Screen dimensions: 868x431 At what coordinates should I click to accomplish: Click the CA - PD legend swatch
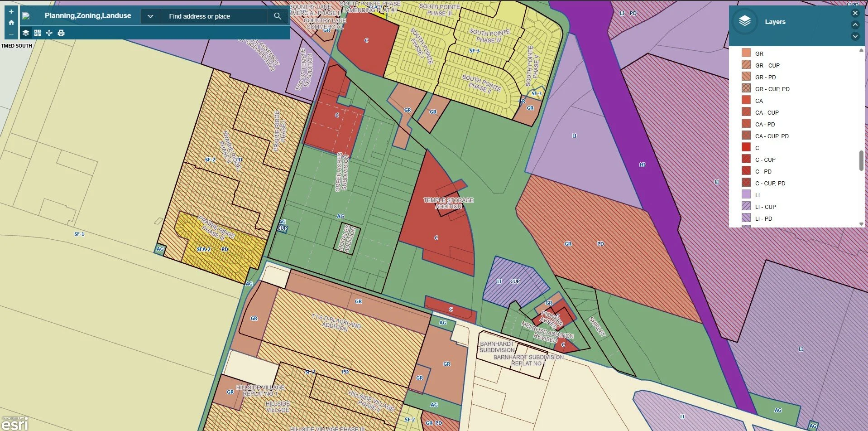click(746, 124)
